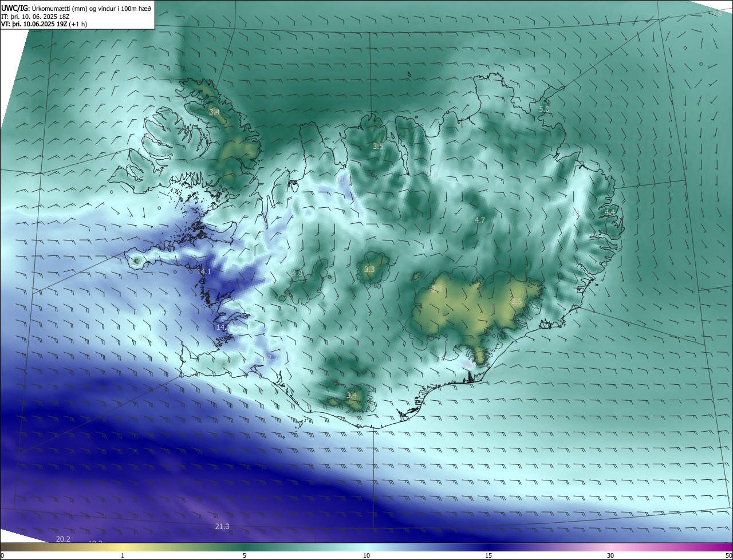Image resolution: width=733 pixels, height=560 pixels.
Task: Click the lower 14.1 value by Faxaflói
Action: click(222, 328)
